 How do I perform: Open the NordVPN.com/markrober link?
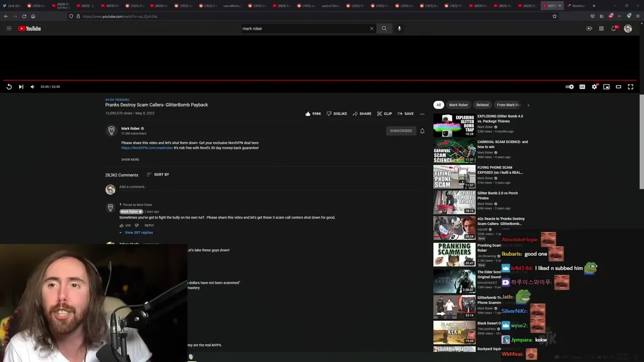click(147, 148)
